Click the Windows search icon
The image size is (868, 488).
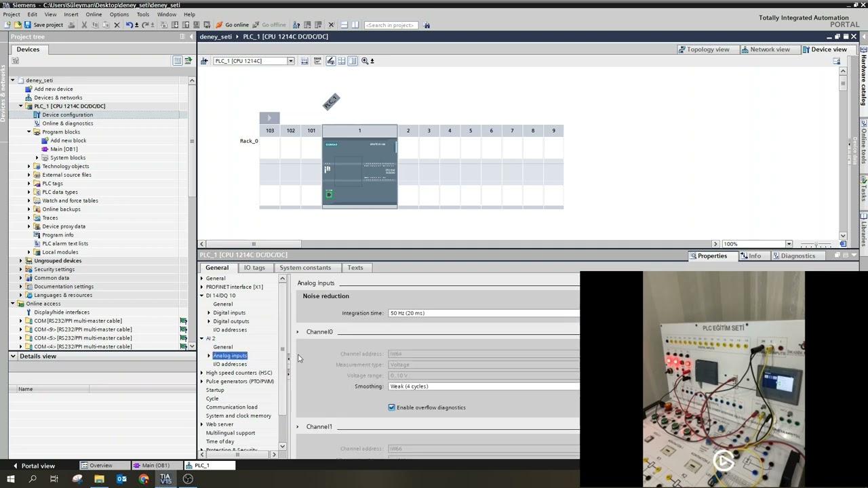coord(32,479)
